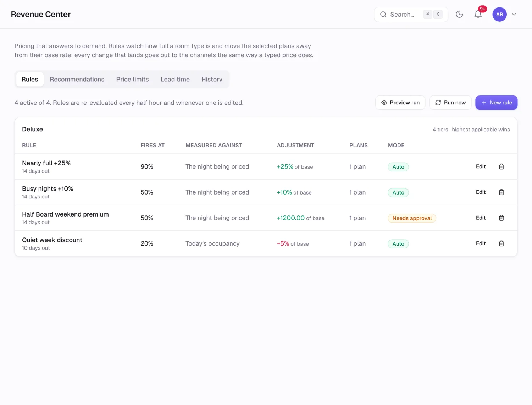Screen dimensions: 532x405
Task: Delete Busy nights +10% rule
Action: (501, 192)
